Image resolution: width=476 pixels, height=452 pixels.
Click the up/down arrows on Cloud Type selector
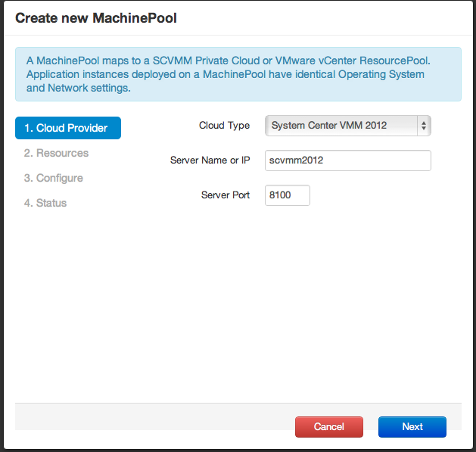click(x=424, y=126)
